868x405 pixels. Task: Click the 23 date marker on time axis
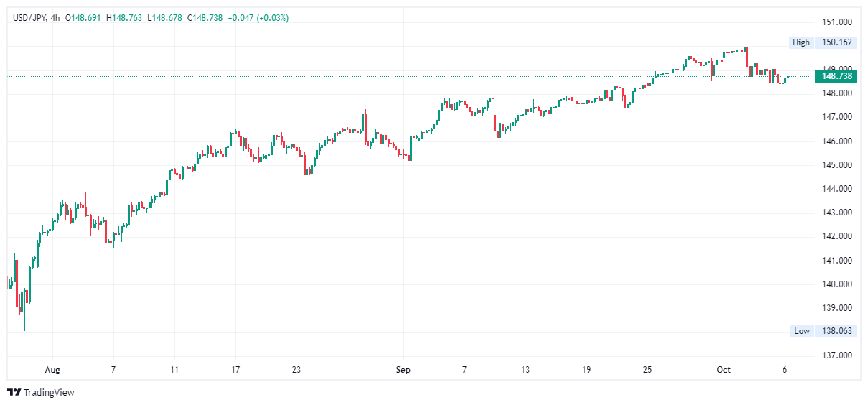[296, 370]
